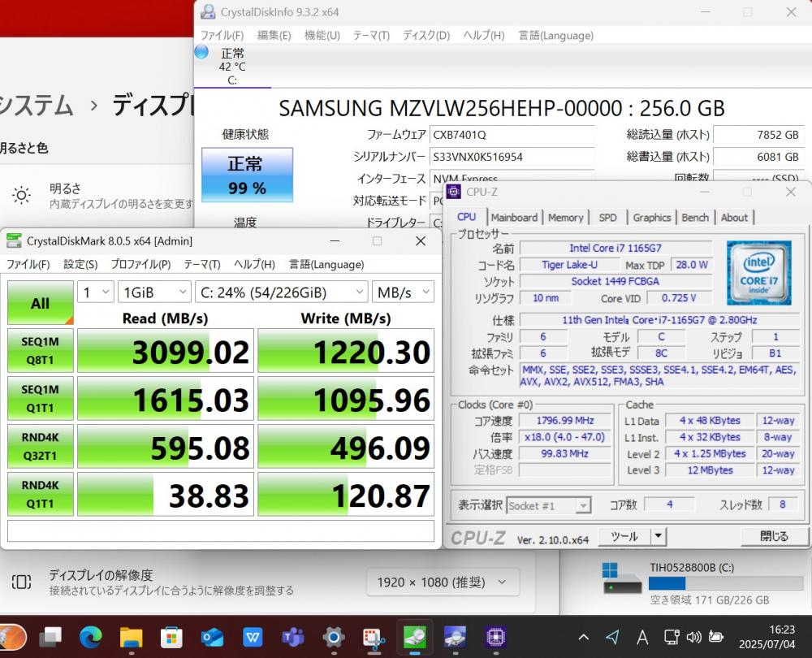812x658 pixels.
Task: Switch to the SPD tab in CPU-Z
Action: point(607,218)
